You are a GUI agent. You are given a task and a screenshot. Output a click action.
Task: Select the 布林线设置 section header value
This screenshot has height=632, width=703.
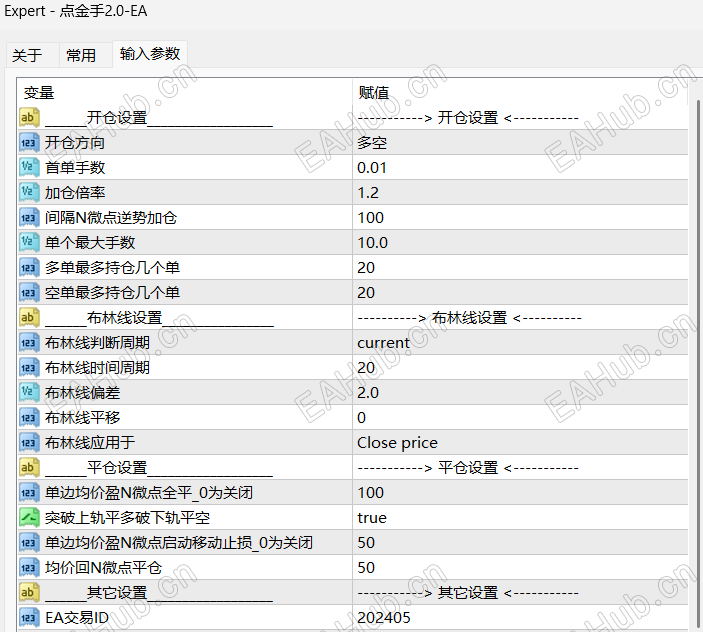(469, 318)
